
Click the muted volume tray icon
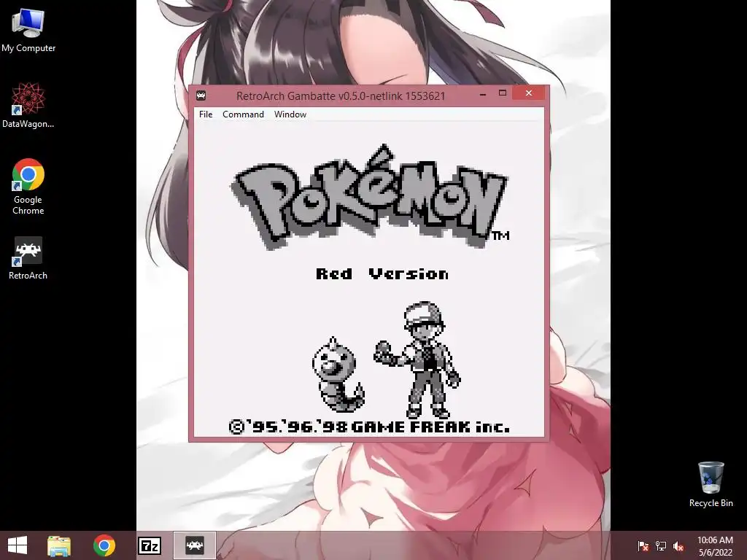pyautogui.click(x=678, y=545)
